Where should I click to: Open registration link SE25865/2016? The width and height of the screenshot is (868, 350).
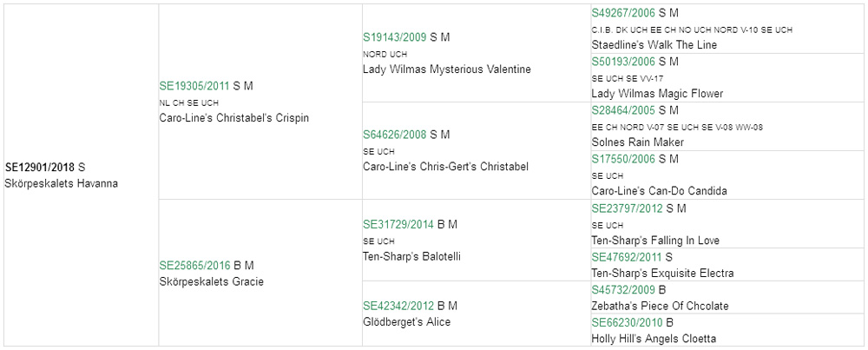click(194, 265)
